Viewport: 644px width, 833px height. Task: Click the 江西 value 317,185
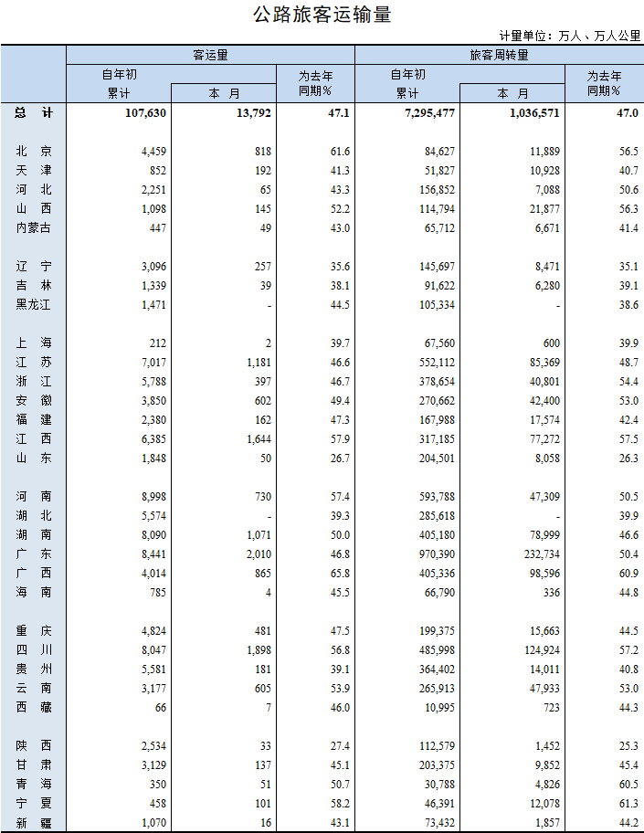[437, 438]
